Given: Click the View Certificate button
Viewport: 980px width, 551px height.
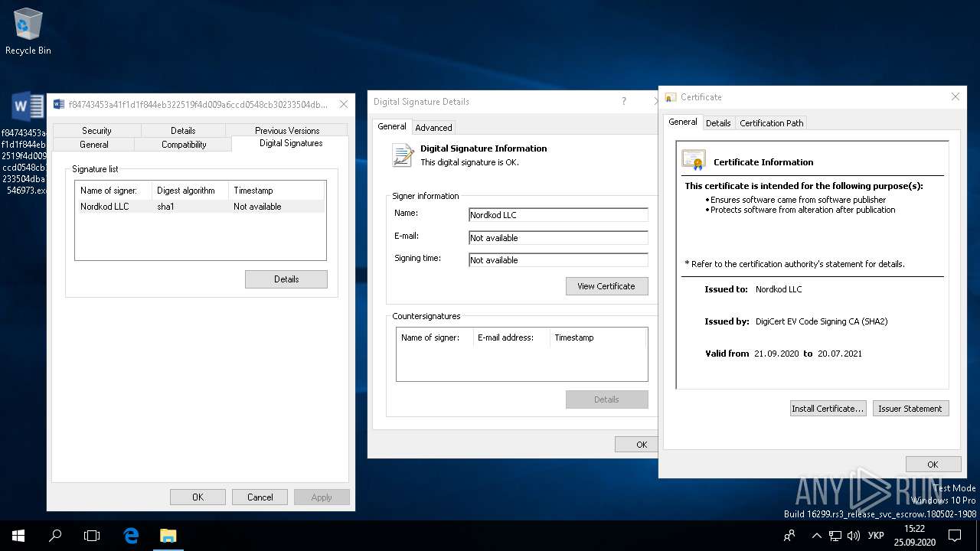Looking at the screenshot, I should (x=606, y=286).
